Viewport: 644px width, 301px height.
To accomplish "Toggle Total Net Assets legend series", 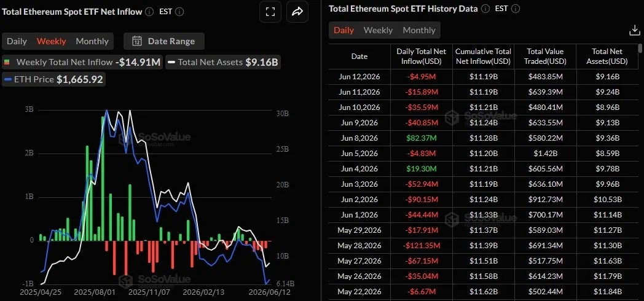I will [x=224, y=63].
